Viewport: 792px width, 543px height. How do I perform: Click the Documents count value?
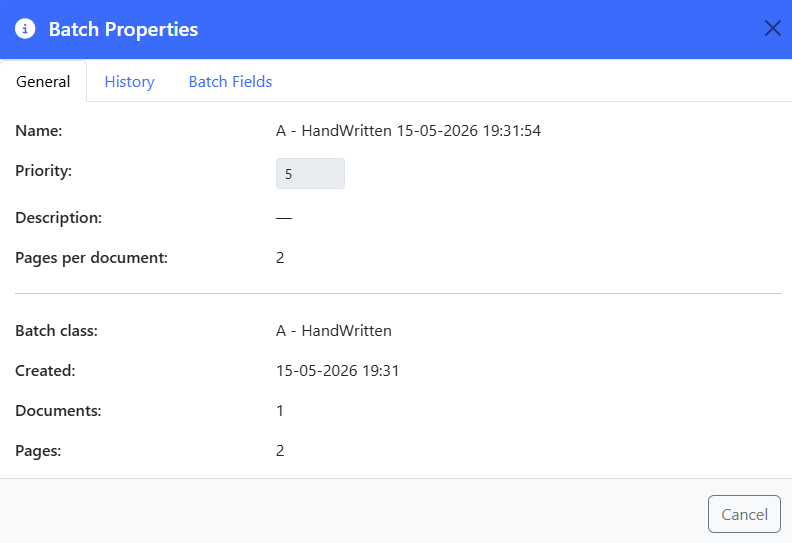pos(280,411)
